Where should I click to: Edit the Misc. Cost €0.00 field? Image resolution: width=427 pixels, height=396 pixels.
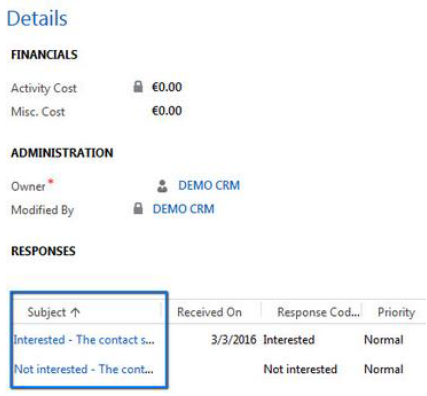pos(167,111)
